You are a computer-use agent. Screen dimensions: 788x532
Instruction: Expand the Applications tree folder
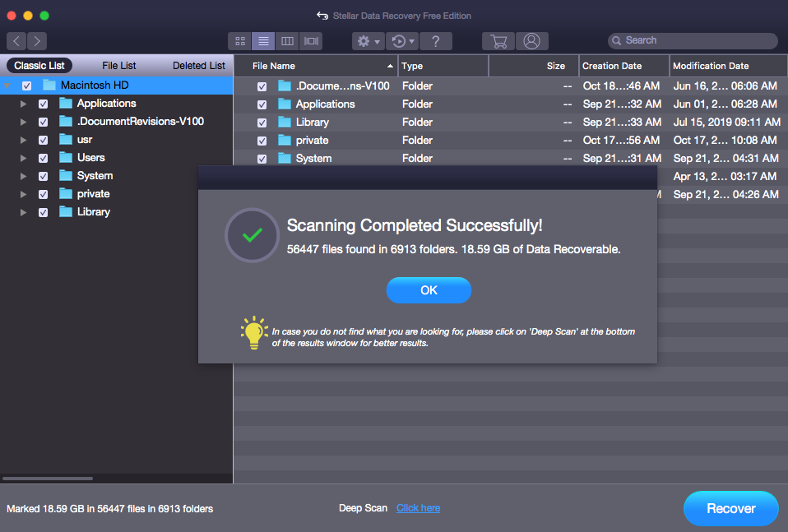23,104
